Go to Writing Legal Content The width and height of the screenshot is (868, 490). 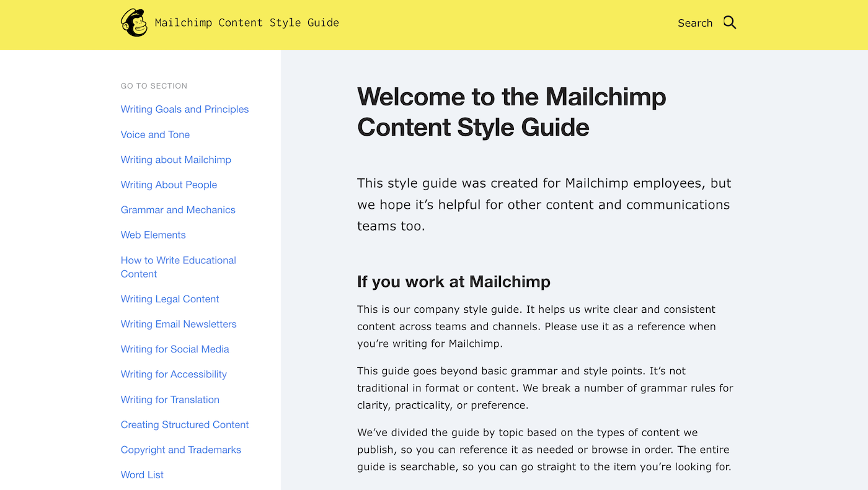(x=170, y=299)
